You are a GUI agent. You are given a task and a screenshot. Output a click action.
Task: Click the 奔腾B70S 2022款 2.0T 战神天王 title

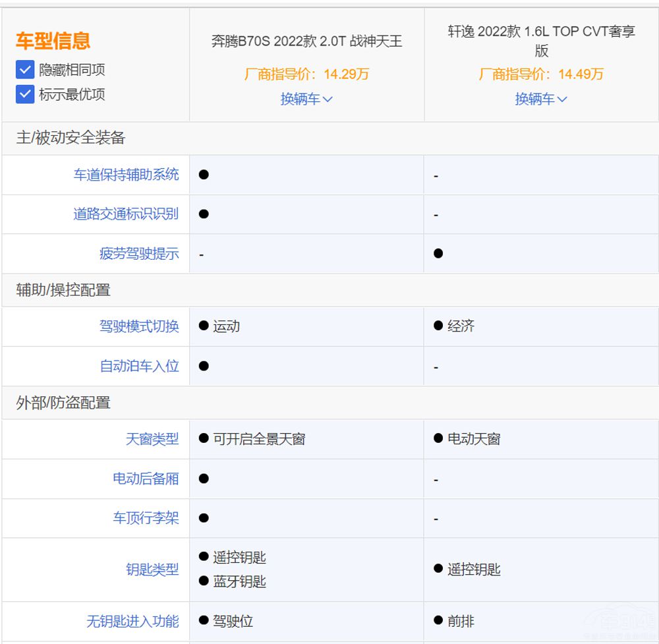(306, 42)
